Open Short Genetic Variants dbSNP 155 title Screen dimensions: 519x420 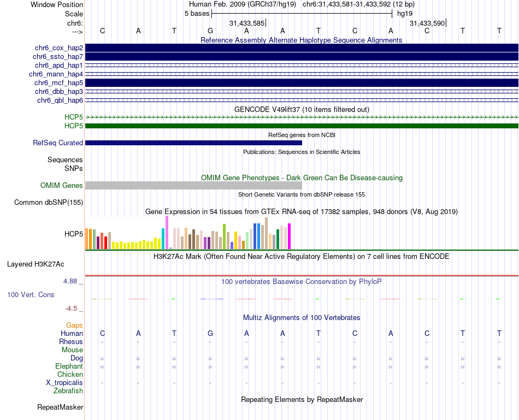pos(302,194)
